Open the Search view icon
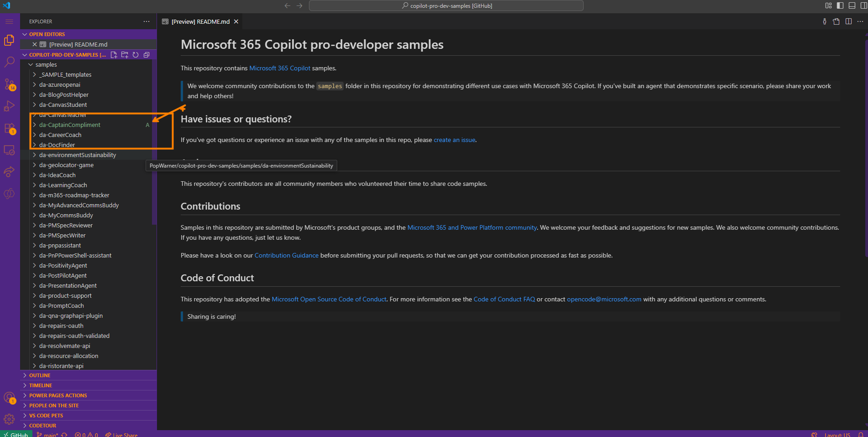This screenshot has height=437, width=868. [9, 62]
